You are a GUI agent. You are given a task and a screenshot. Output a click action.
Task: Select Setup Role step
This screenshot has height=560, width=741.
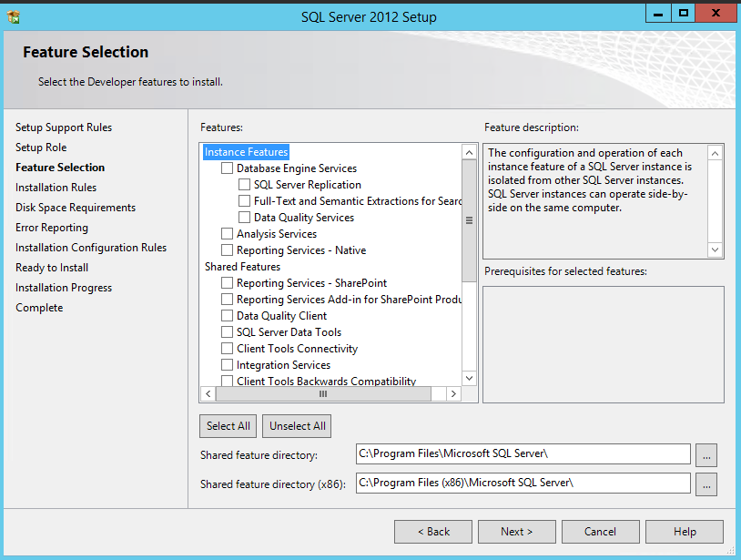click(x=41, y=148)
